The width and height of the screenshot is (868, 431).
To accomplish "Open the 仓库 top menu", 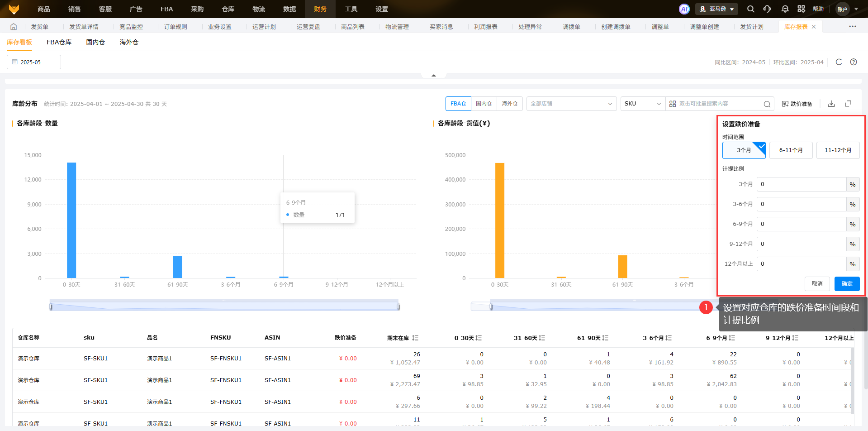I will 228,9.
